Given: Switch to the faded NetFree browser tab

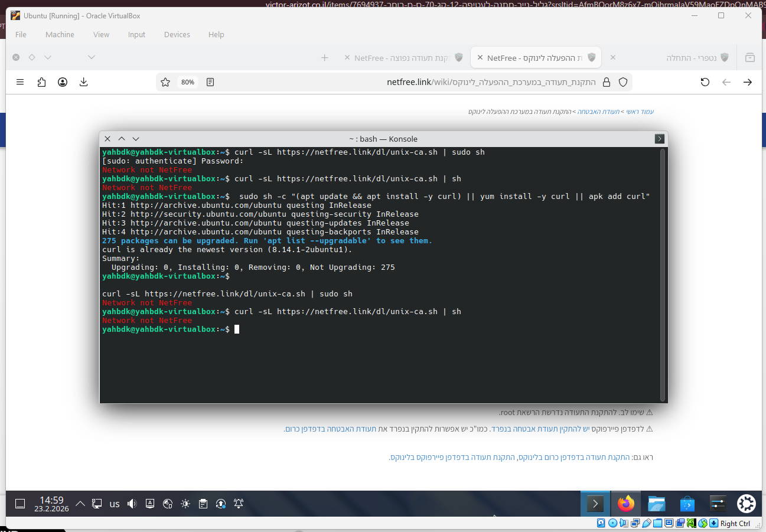Looking at the screenshot, I should click(402, 58).
